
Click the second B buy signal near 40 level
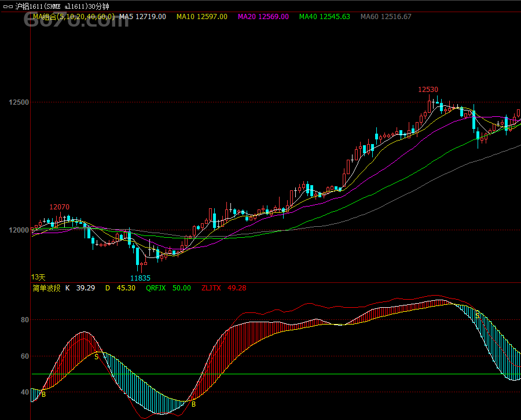[x=194, y=404]
